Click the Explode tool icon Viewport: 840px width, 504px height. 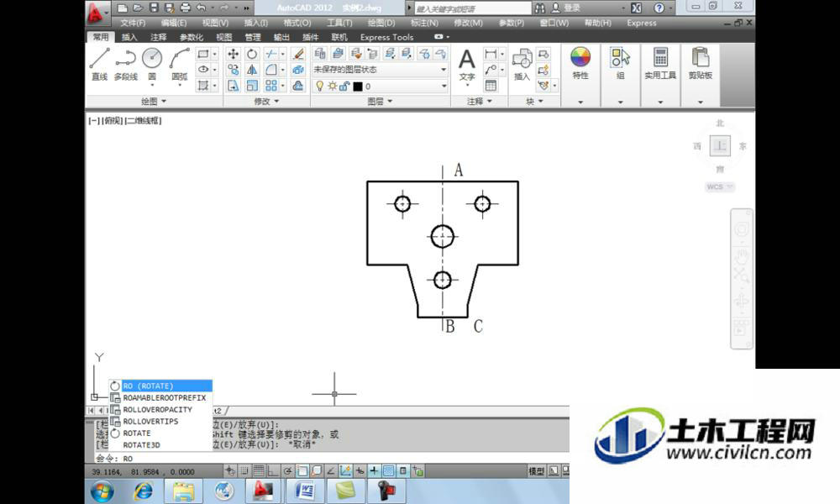coord(298,70)
